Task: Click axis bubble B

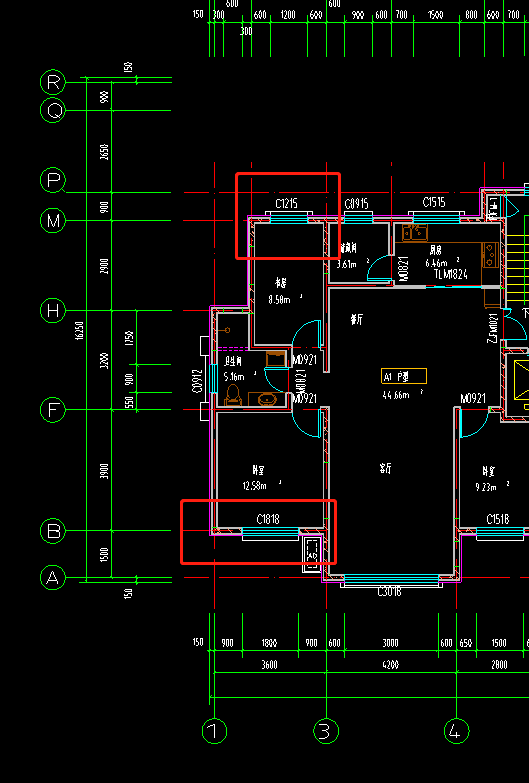Action: tap(53, 531)
